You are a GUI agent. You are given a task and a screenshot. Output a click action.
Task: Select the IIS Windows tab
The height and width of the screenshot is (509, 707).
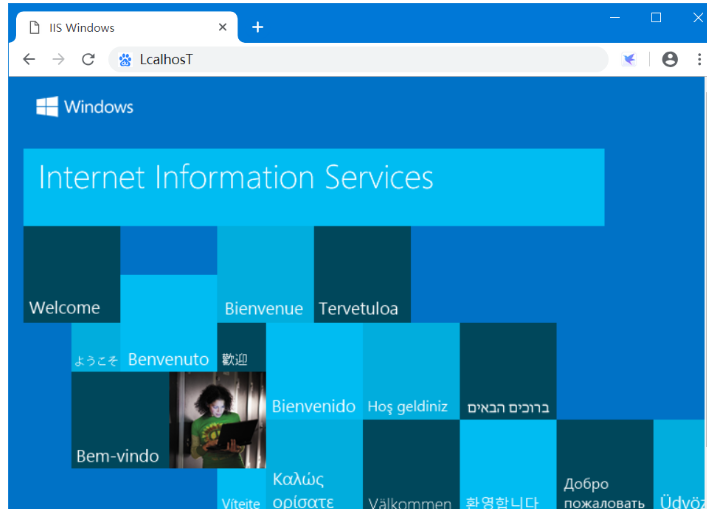[x=126, y=28]
